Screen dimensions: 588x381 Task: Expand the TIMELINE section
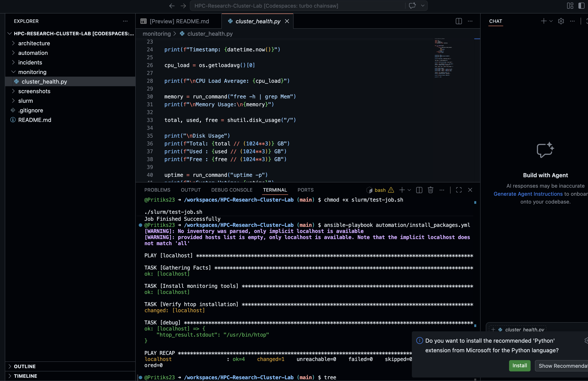point(70,376)
